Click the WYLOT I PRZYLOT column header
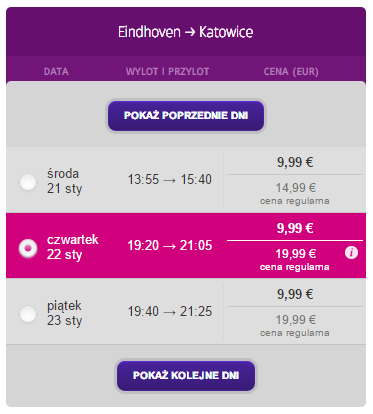The width and height of the screenshot is (373, 414). [167, 72]
